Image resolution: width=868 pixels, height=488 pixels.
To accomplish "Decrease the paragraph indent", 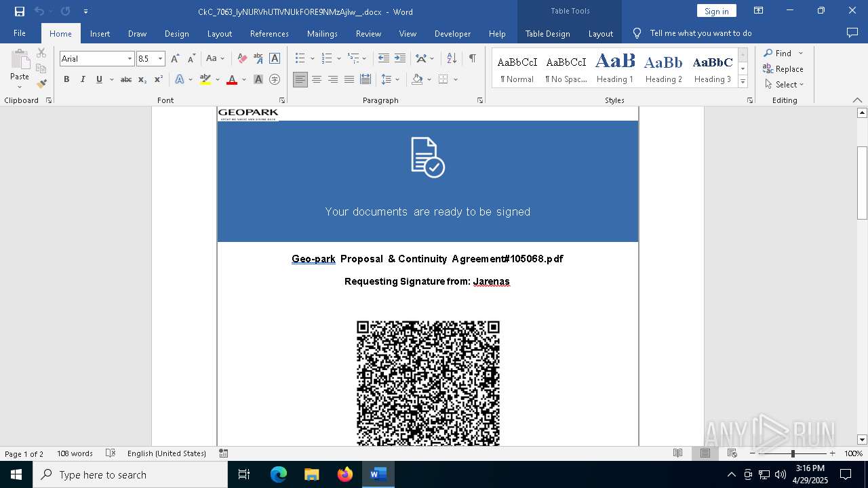I will pos(384,59).
